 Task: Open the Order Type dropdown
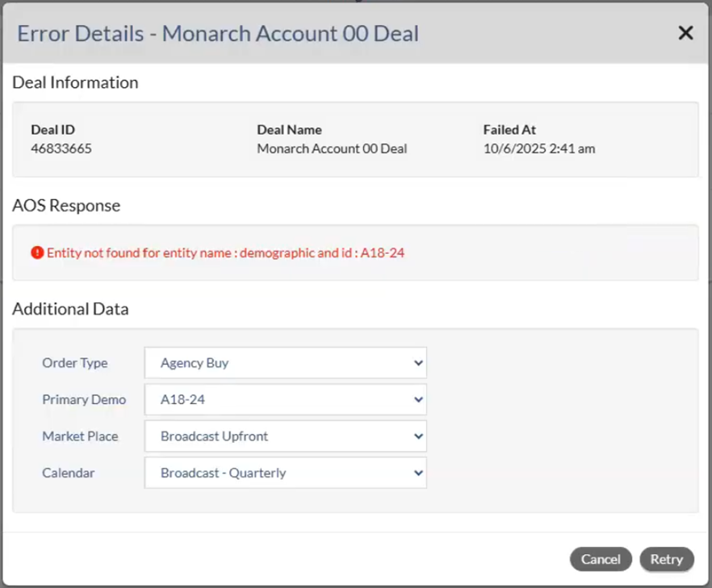coord(285,363)
